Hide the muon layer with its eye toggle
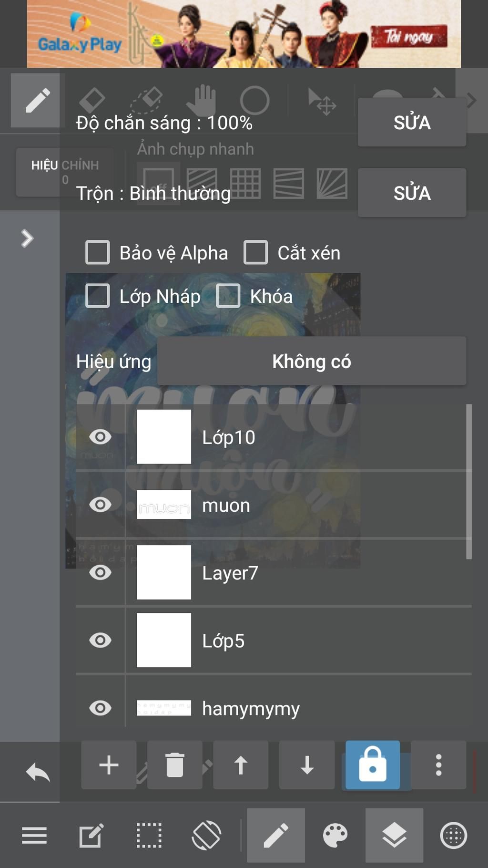This screenshot has width=488, height=868. [101, 505]
